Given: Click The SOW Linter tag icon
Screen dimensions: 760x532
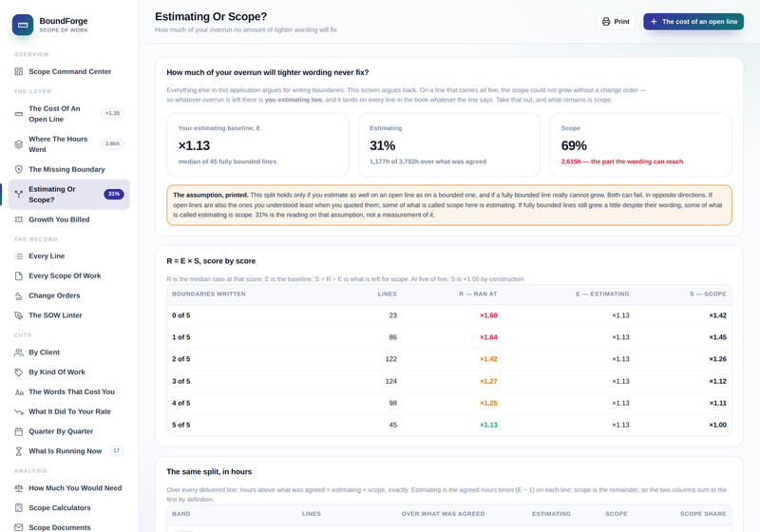Looking at the screenshot, I should click(x=18, y=315).
